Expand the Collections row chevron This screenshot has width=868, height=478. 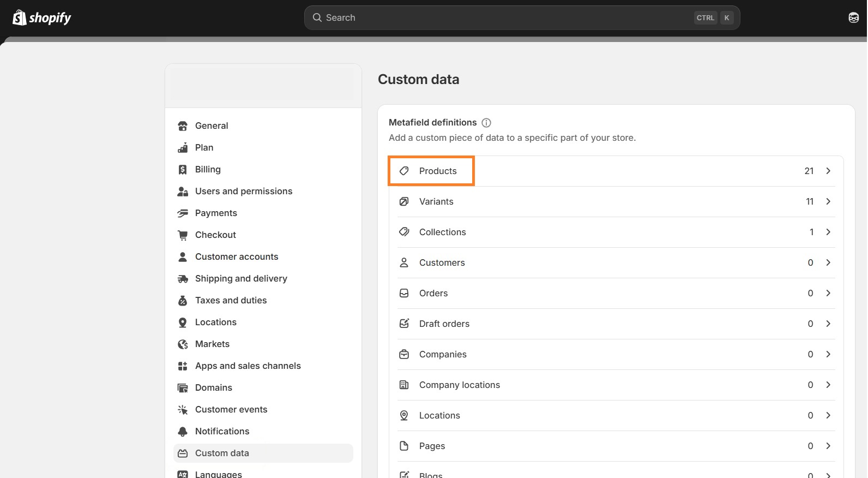828,232
